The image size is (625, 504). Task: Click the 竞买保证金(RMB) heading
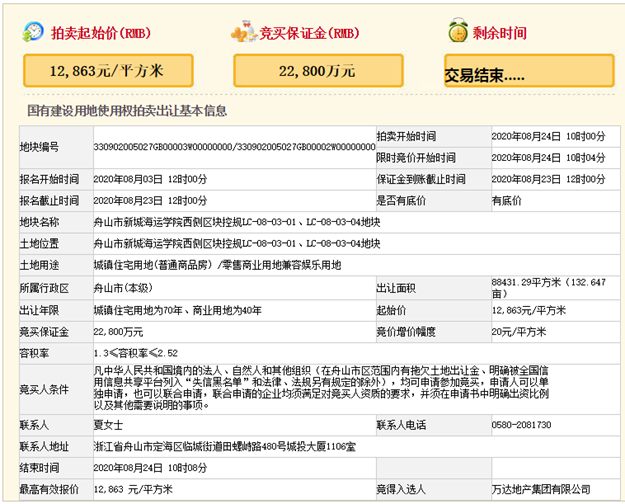[309, 33]
